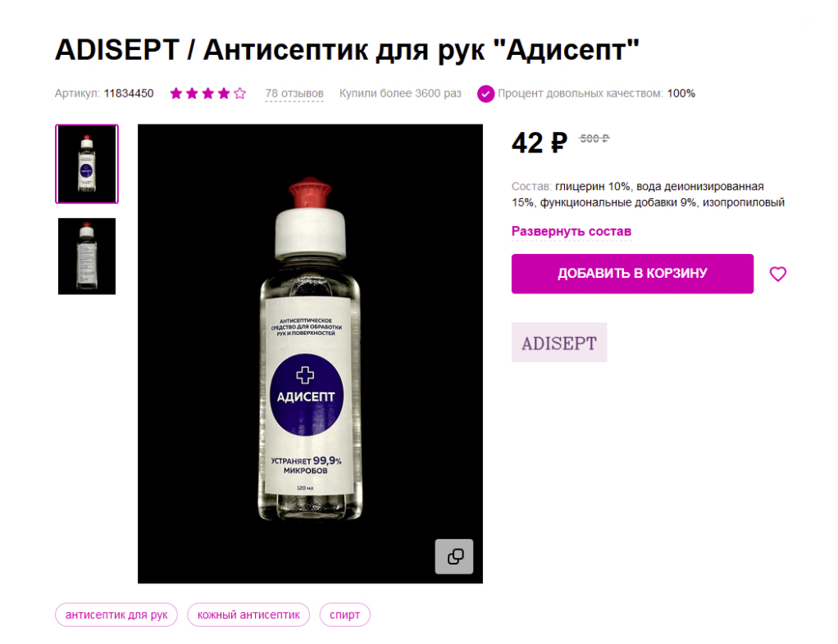
Task: Click the similar items icon on photo
Action: [x=453, y=556]
